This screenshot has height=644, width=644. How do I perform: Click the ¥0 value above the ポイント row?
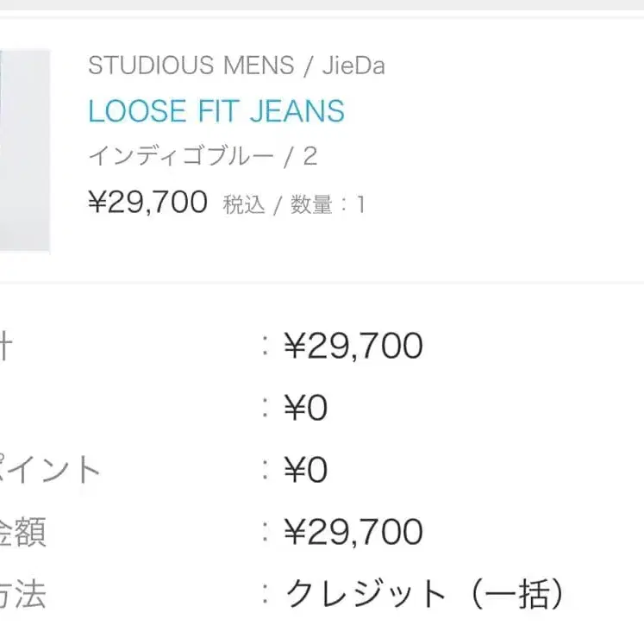tap(306, 409)
